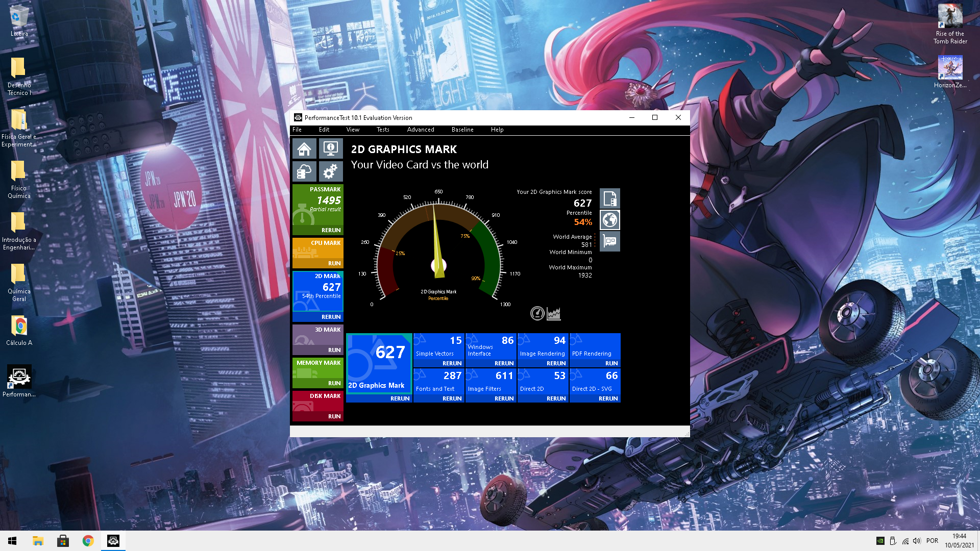Viewport: 980px width, 551px height.
Task: Run the CPU Mark test
Action: pos(334,263)
